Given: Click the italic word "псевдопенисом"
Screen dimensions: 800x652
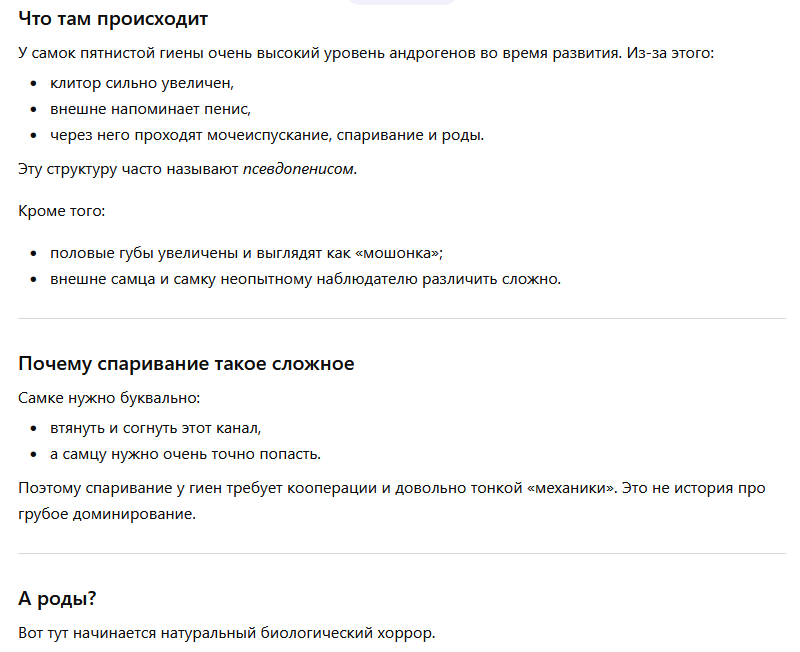Looking at the screenshot, I should (x=298, y=169).
